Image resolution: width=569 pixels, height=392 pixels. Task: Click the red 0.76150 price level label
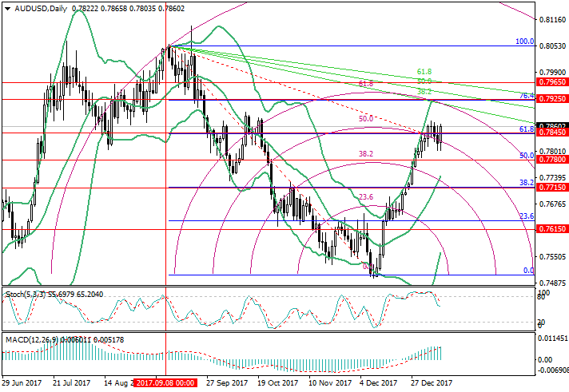(552, 229)
